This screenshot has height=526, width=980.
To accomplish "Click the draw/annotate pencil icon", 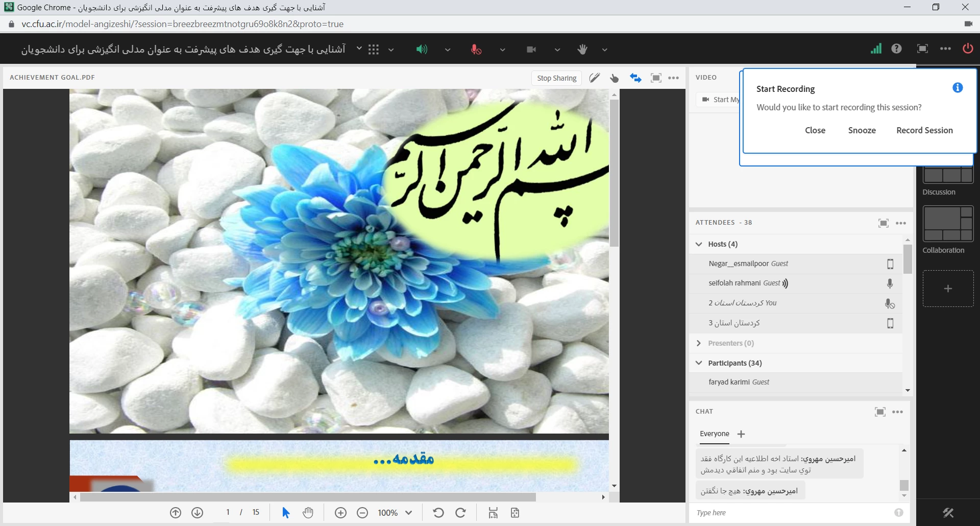I will tap(594, 78).
